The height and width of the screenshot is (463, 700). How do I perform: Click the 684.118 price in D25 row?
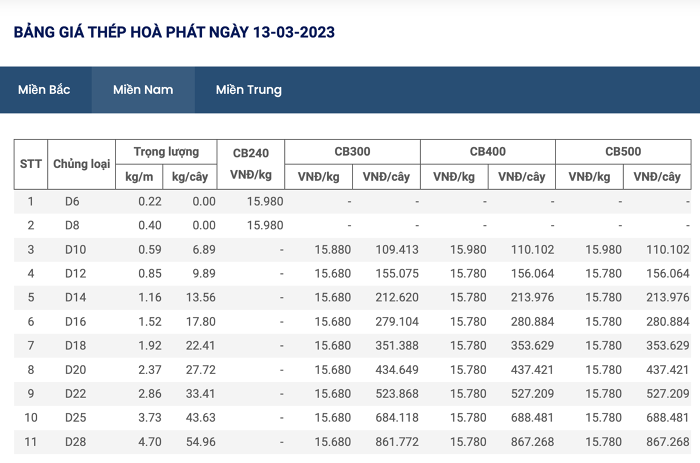(x=397, y=418)
